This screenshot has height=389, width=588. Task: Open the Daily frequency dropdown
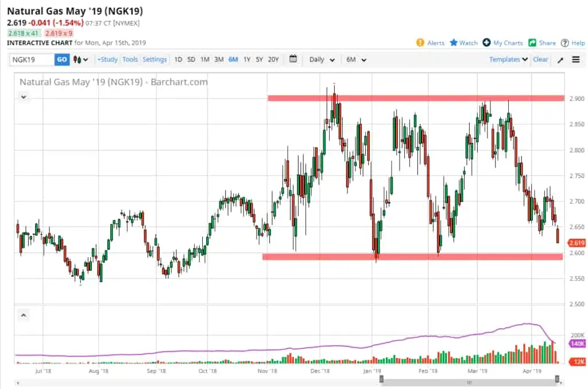pyautogui.click(x=322, y=60)
